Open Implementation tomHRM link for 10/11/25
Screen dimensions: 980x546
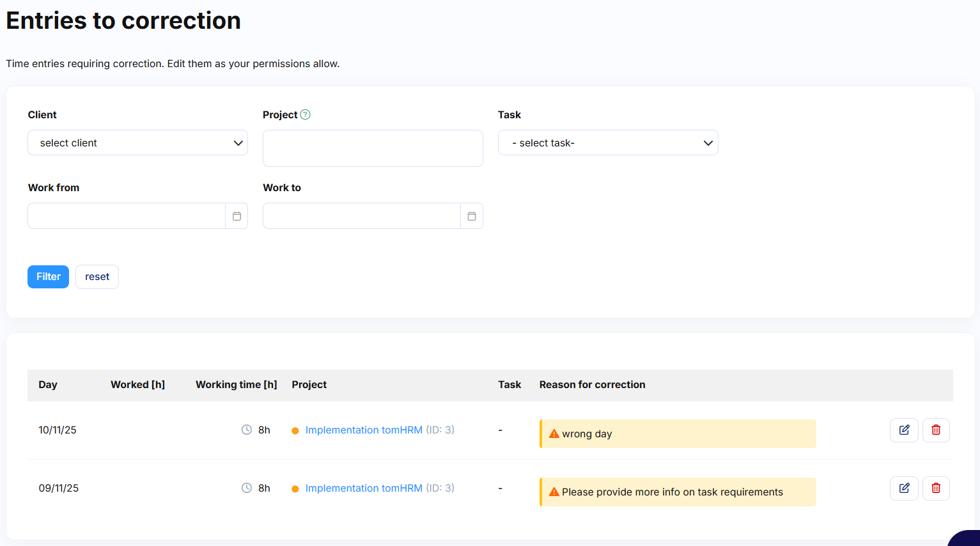pos(364,430)
